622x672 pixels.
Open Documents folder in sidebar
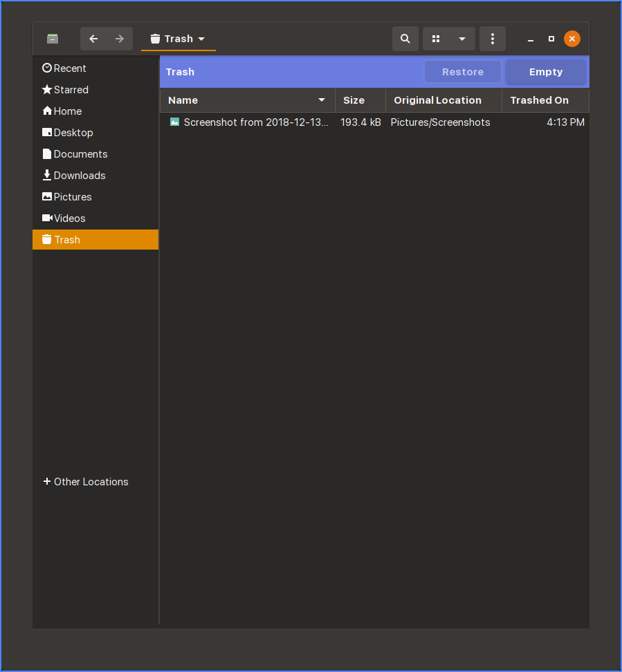(x=95, y=154)
